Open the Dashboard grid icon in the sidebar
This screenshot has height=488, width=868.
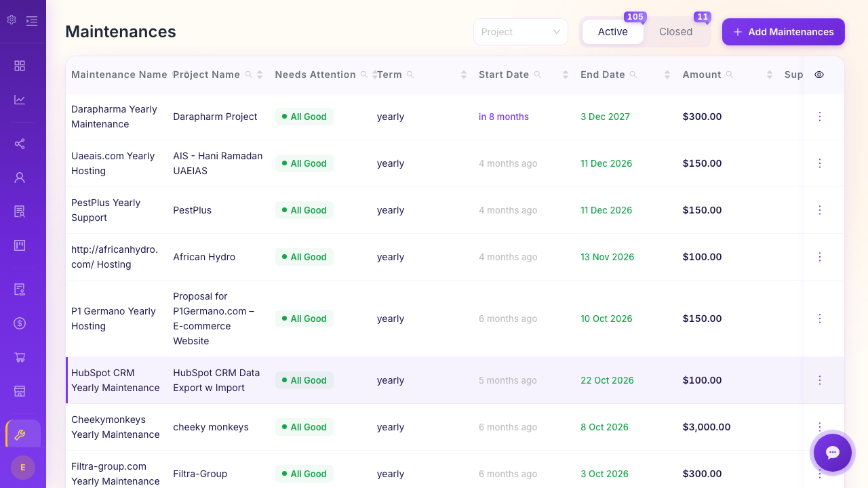pyautogui.click(x=20, y=65)
